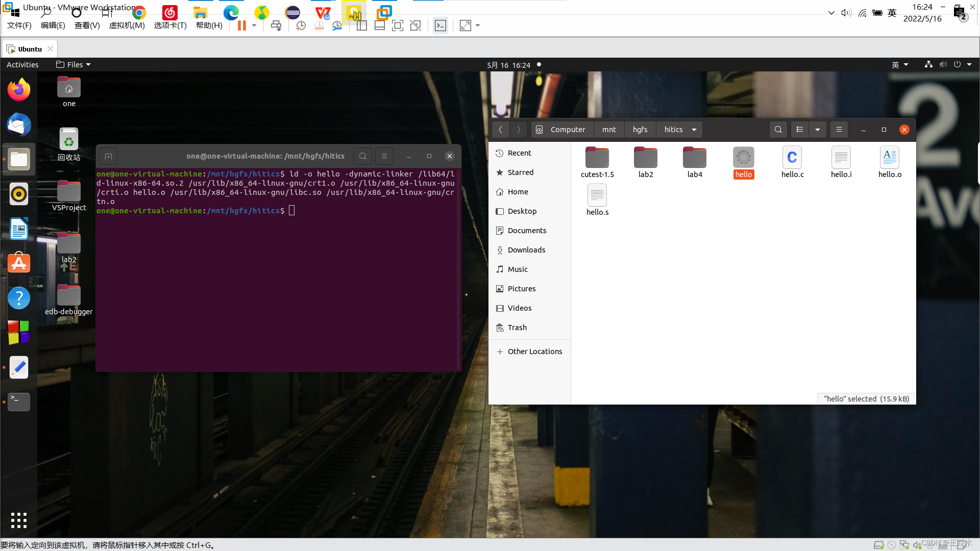The width and height of the screenshot is (980, 551).
Task: Toggle list view in Files window
Action: coord(800,130)
